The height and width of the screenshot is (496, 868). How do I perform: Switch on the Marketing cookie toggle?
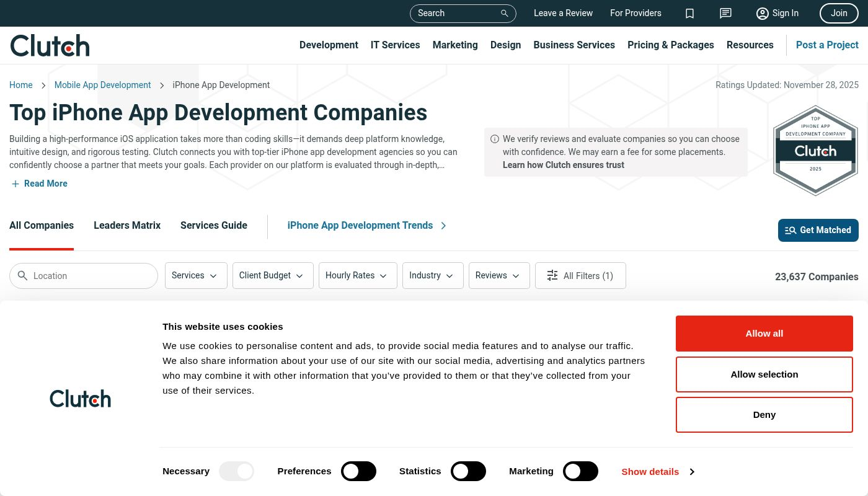click(580, 471)
